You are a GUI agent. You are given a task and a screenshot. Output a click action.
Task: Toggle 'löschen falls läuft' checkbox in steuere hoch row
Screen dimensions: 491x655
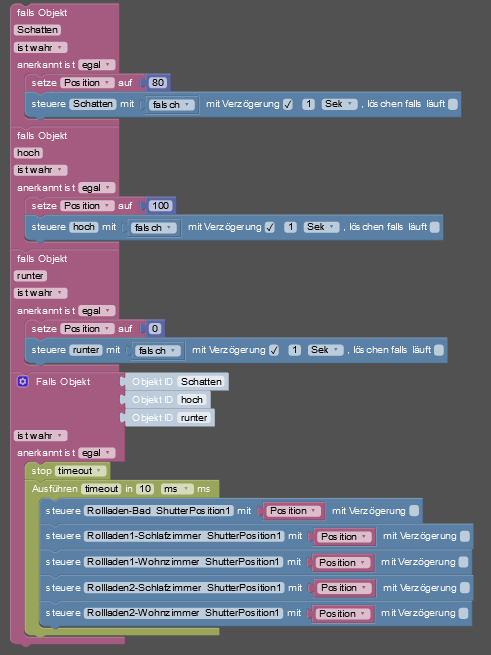[435, 227]
